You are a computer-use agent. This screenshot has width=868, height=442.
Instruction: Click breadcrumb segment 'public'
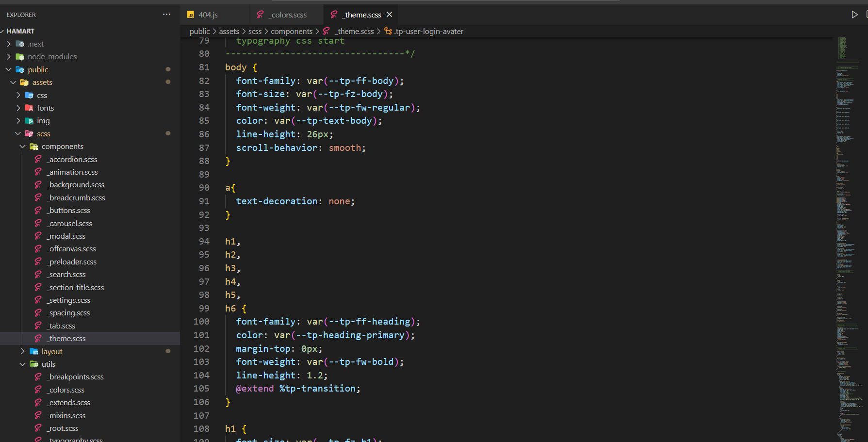[x=199, y=31]
